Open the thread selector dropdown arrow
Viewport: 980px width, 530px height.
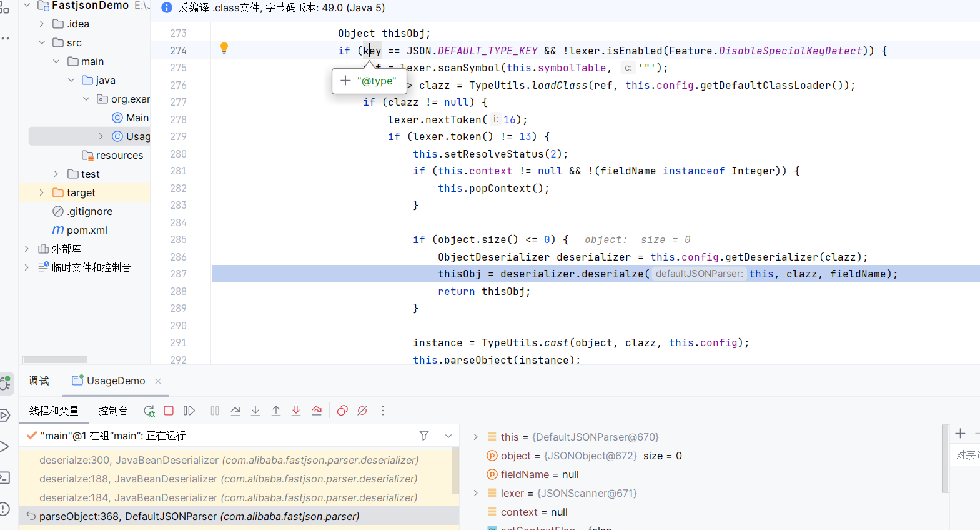(448, 436)
